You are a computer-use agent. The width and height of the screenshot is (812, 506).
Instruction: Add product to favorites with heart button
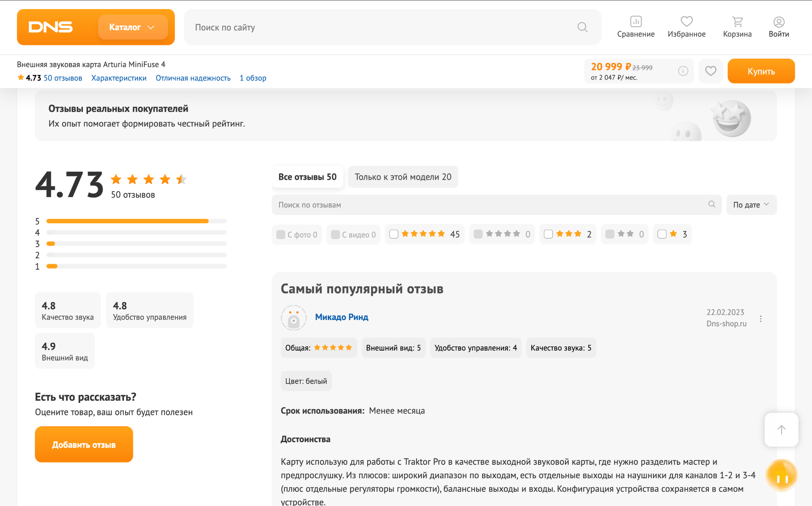[710, 71]
